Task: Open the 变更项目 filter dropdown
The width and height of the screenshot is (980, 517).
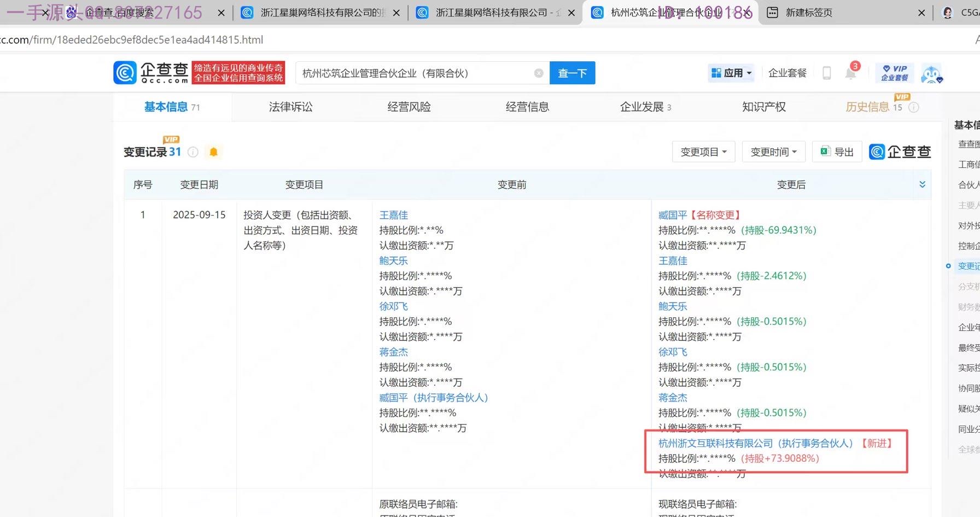Action: click(x=703, y=152)
